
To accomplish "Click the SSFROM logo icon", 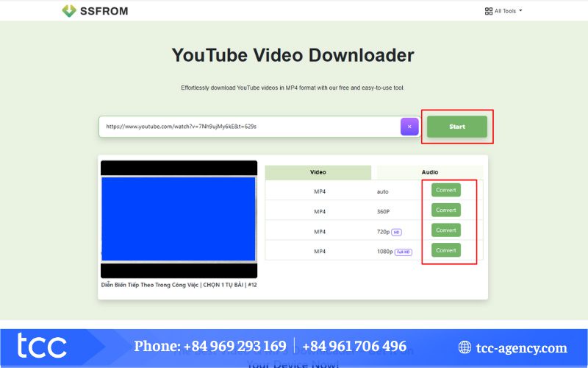I will (69, 11).
